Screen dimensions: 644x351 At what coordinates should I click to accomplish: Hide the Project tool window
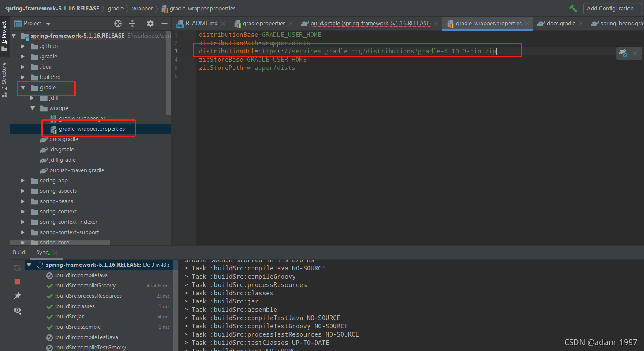[164, 24]
